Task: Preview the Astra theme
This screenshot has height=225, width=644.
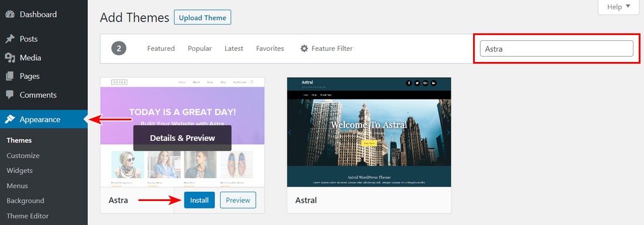Action: 238,200
